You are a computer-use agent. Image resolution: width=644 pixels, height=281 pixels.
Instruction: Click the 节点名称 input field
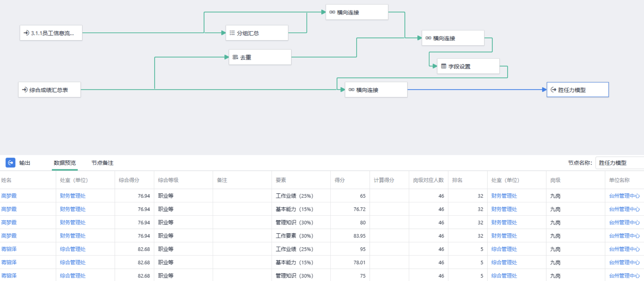pos(619,163)
